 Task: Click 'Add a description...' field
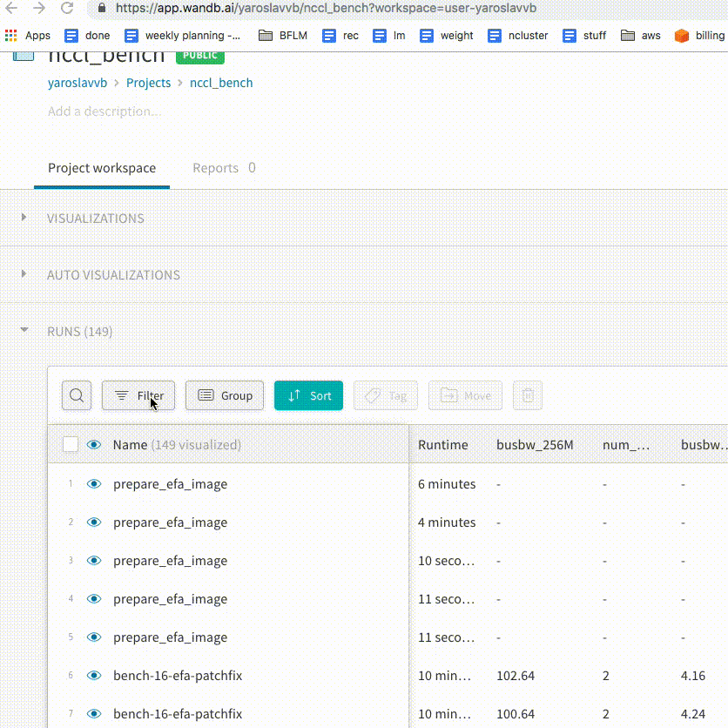point(104,111)
